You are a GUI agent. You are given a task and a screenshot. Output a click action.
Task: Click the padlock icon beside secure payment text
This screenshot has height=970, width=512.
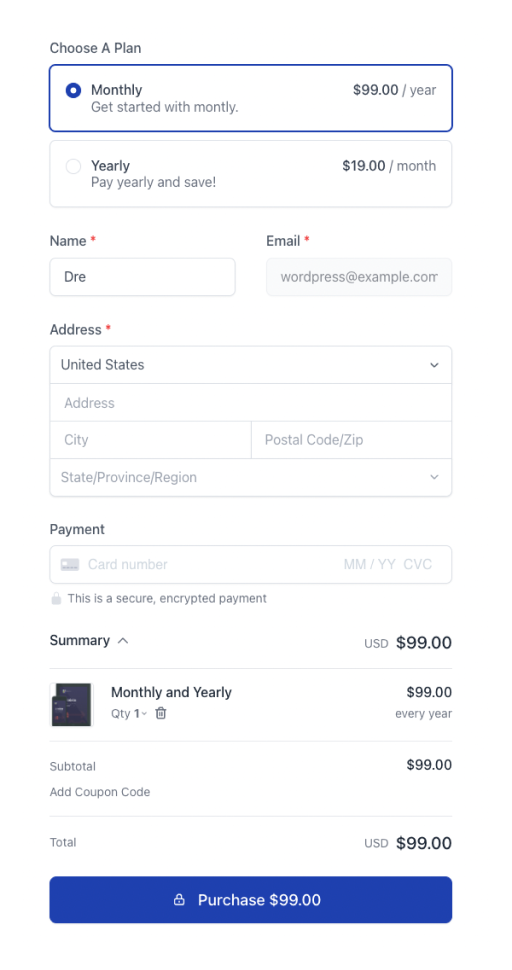coord(56,598)
